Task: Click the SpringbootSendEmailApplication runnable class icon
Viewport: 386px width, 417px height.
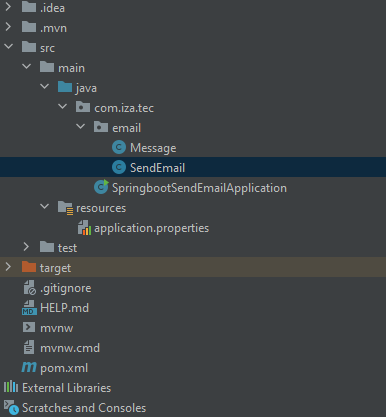Action: (101, 187)
